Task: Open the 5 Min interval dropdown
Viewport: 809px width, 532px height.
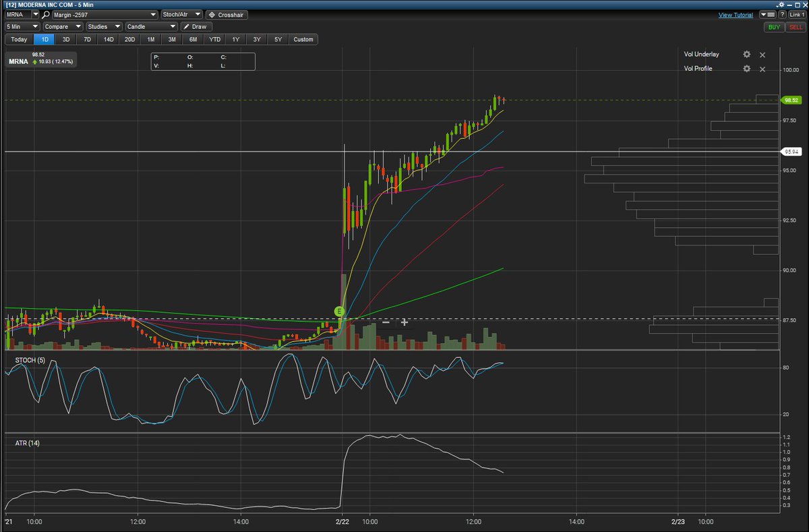Action: pos(23,27)
